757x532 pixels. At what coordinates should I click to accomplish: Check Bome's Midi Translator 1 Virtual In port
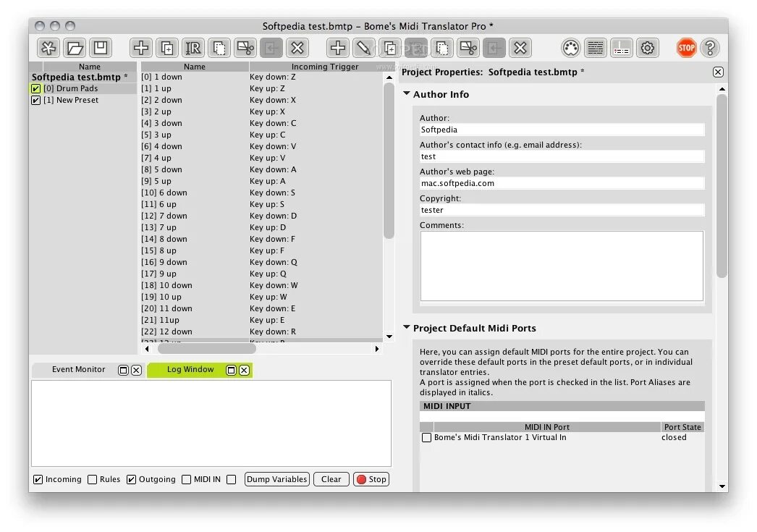[x=427, y=437]
